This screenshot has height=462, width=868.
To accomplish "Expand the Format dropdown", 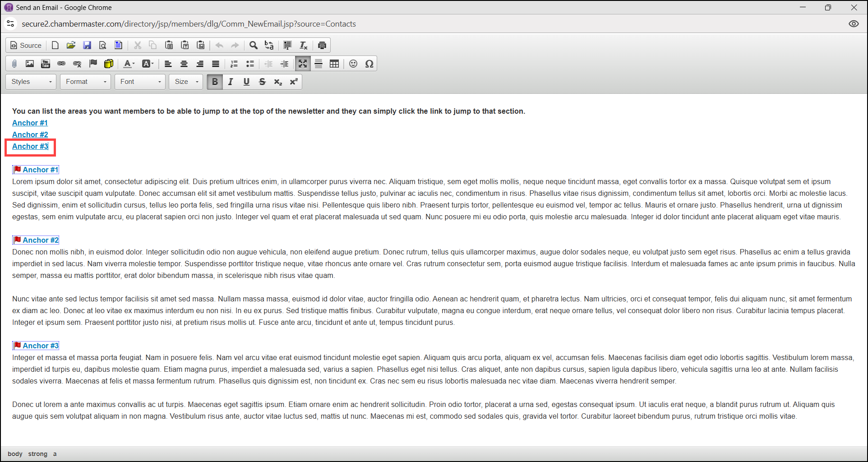I will click(x=86, y=82).
